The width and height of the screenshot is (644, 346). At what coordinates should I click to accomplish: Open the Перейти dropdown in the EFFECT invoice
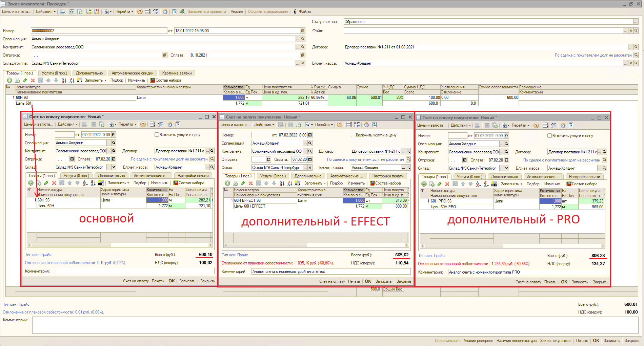[x=324, y=125]
